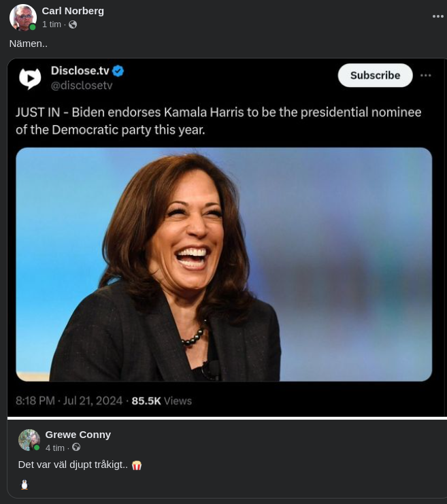
Task: Click the Disclose.tv verified checkmark badge
Action: 118,71
